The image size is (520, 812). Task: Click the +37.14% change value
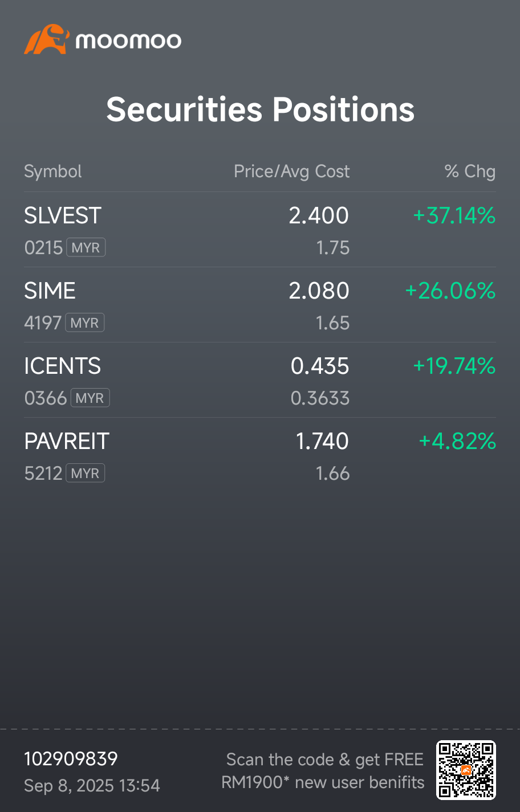(x=454, y=215)
